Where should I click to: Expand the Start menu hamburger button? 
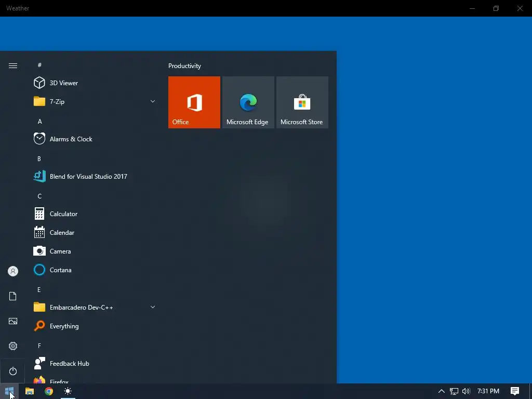click(13, 66)
